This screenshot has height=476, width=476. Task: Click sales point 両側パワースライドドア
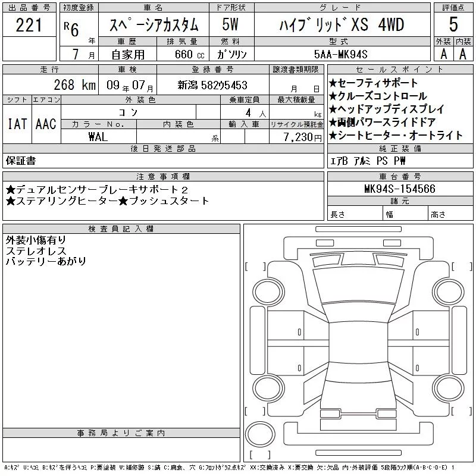(382, 122)
